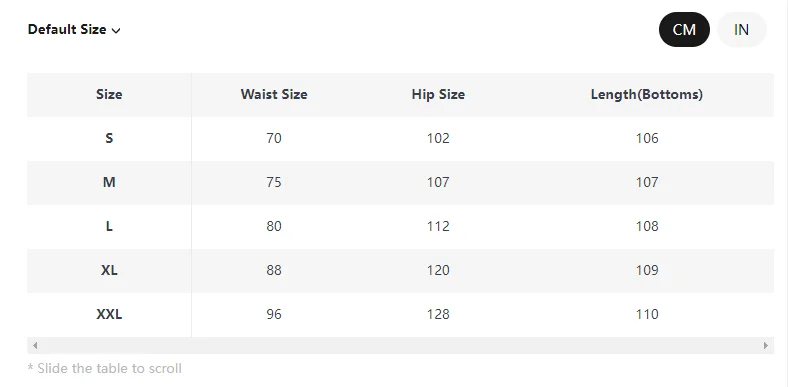
Task: Select the CM unit toggle
Action: [684, 30]
